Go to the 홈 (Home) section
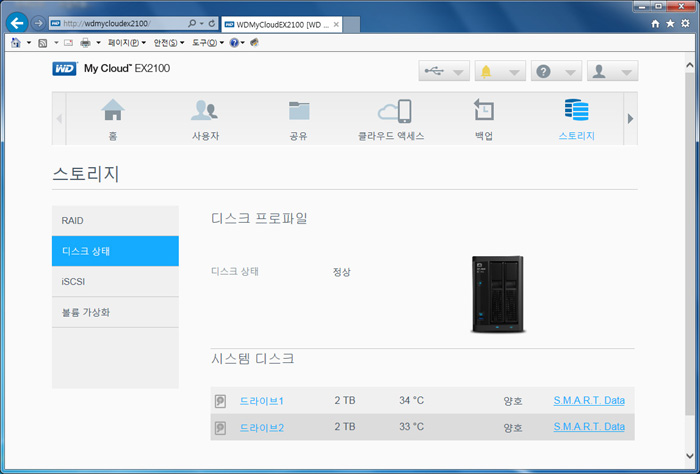 coord(113,119)
